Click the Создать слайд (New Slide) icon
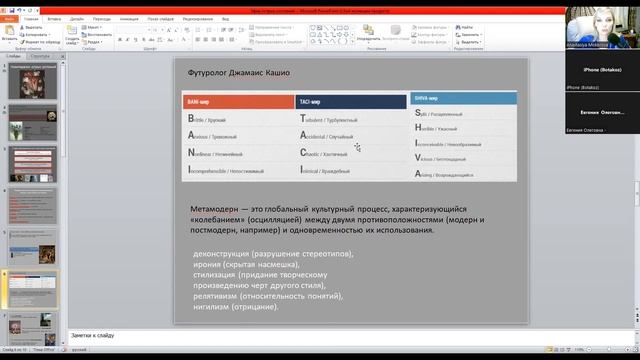The width and height of the screenshot is (640, 360). click(x=72, y=30)
